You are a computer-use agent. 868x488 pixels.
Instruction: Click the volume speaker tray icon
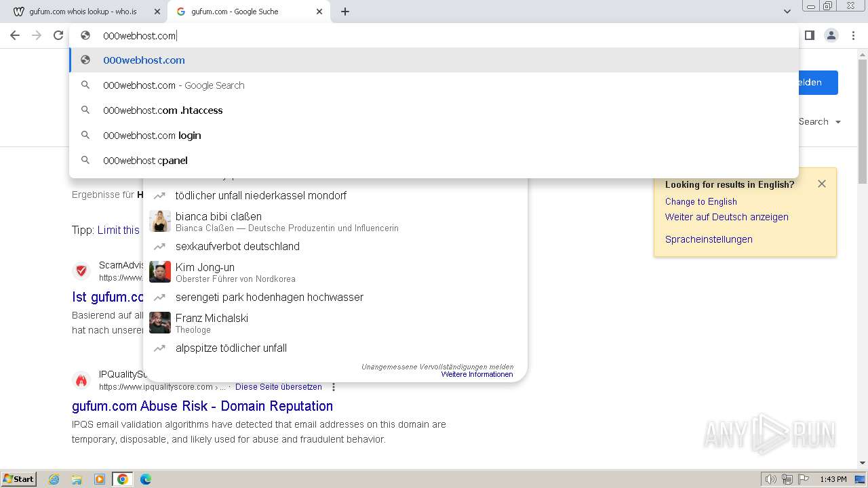coord(771,479)
